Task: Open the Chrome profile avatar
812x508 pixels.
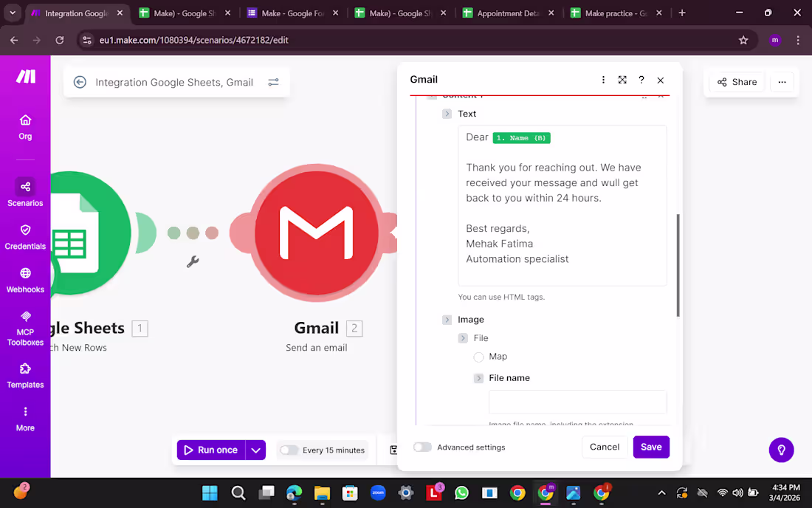Action: (x=774, y=40)
